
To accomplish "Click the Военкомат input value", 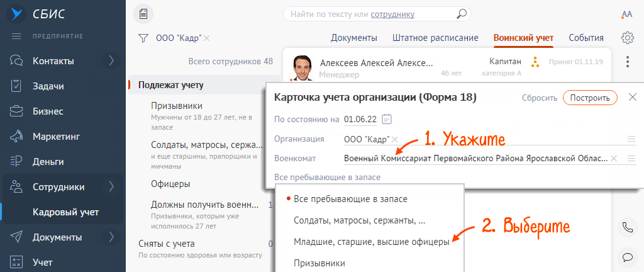I will click(475, 158).
